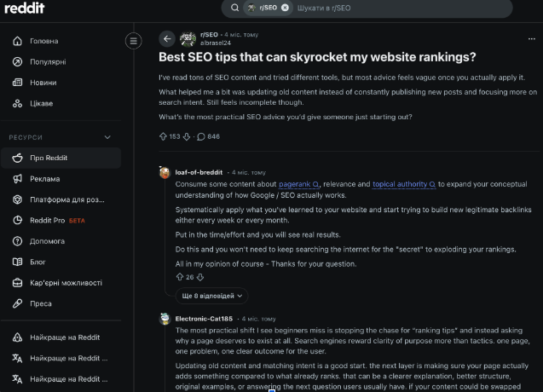Click the post title text
The height and width of the screenshot is (392, 543).
317,57
